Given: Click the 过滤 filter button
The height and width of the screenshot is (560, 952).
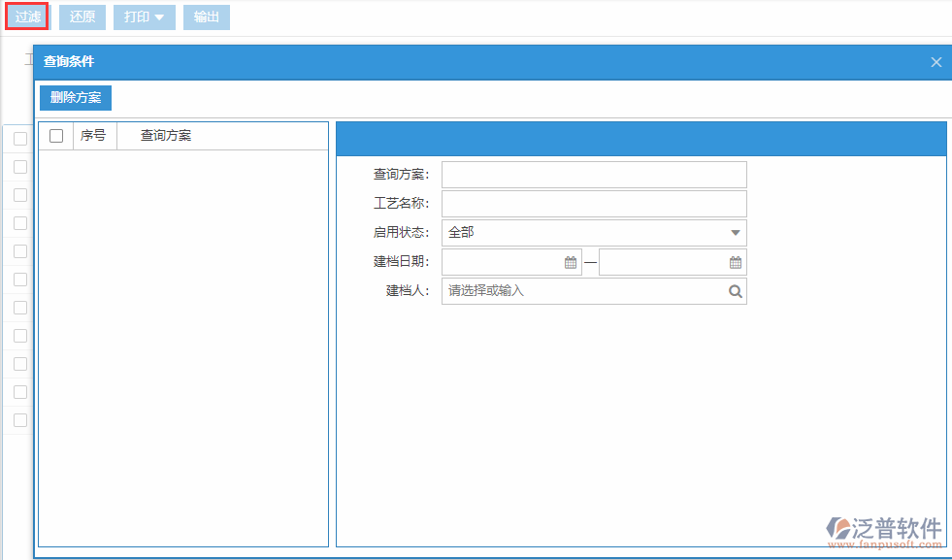Looking at the screenshot, I should click(x=26, y=16).
